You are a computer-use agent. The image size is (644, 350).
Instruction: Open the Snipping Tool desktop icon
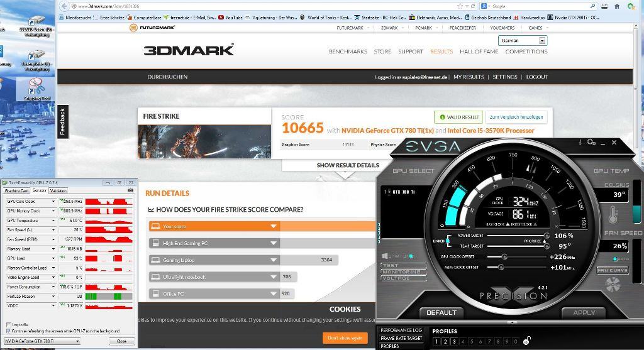[36, 89]
